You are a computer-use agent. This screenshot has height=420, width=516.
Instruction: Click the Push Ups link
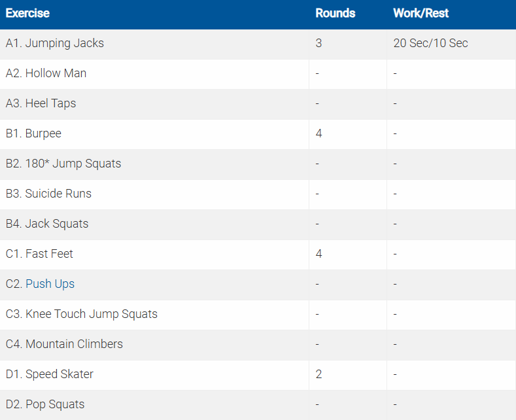pyautogui.click(x=50, y=284)
